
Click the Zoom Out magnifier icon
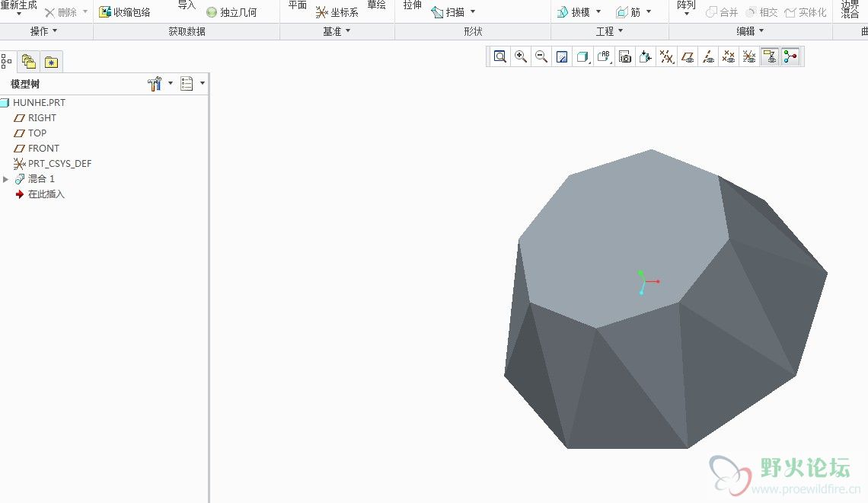541,56
